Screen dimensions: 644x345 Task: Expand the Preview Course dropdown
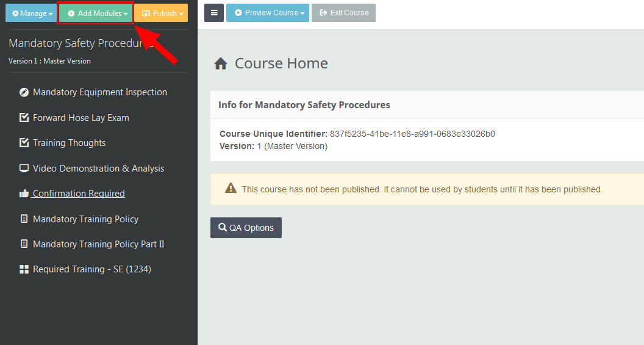point(268,13)
